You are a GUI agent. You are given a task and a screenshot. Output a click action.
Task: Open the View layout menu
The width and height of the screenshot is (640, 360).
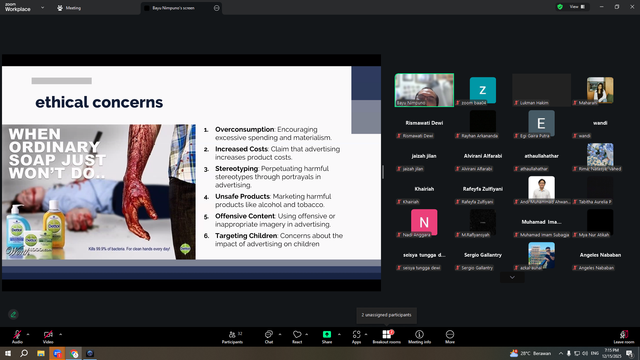click(x=577, y=7)
